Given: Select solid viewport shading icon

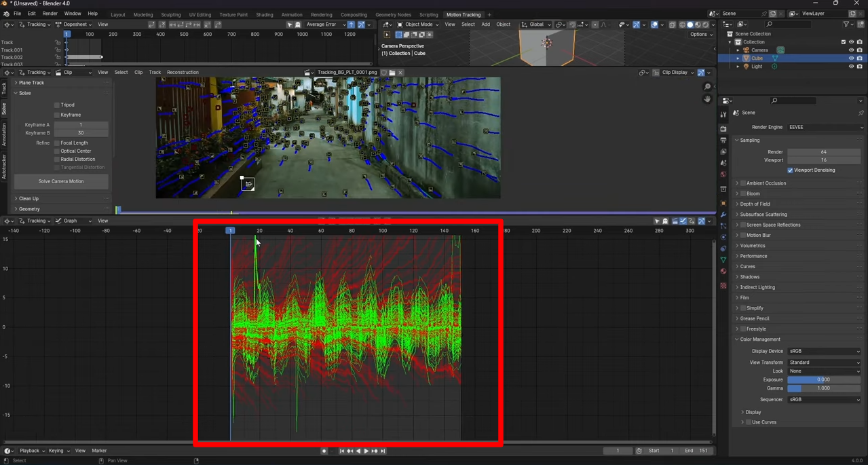Looking at the screenshot, I should coord(690,24).
